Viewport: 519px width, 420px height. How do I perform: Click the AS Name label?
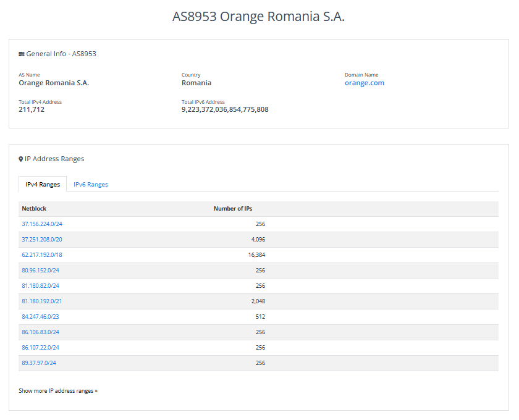[29, 75]
